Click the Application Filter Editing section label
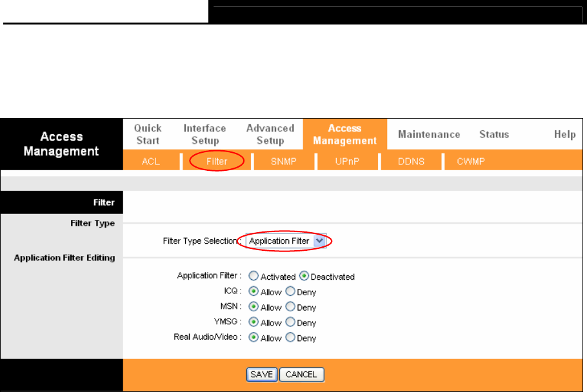This screenshot has height=392, width=587. point(65,258)
